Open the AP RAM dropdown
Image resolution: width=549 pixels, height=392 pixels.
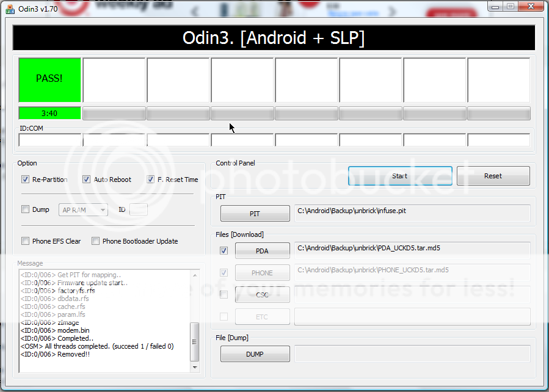(84, 210)
